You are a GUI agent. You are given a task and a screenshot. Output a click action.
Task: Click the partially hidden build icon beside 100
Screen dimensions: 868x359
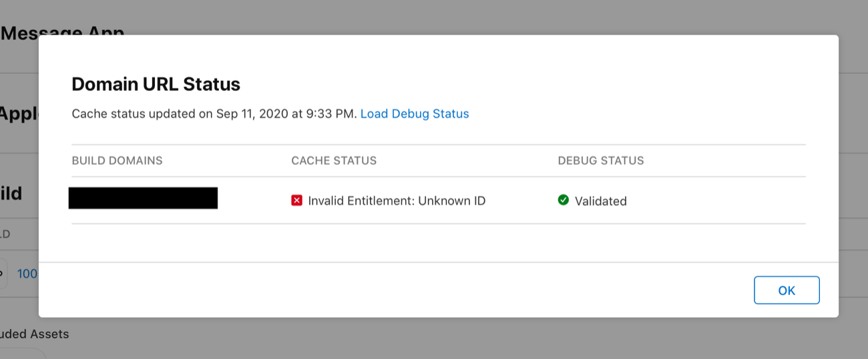[x=3, y=273]
